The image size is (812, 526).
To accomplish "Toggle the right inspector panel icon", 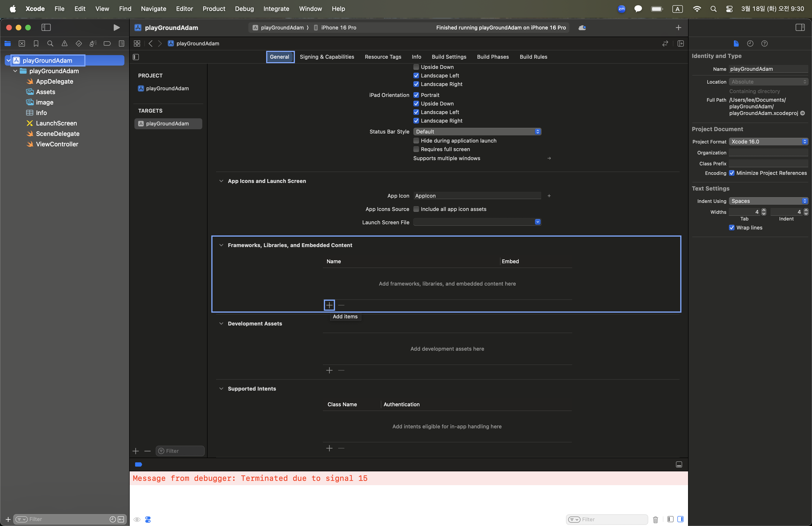I will point(800,27).
